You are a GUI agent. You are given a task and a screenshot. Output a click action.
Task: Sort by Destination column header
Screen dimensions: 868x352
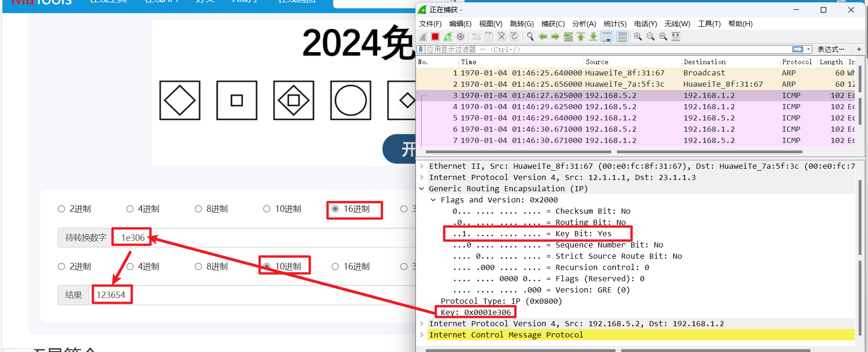point(730,62)
